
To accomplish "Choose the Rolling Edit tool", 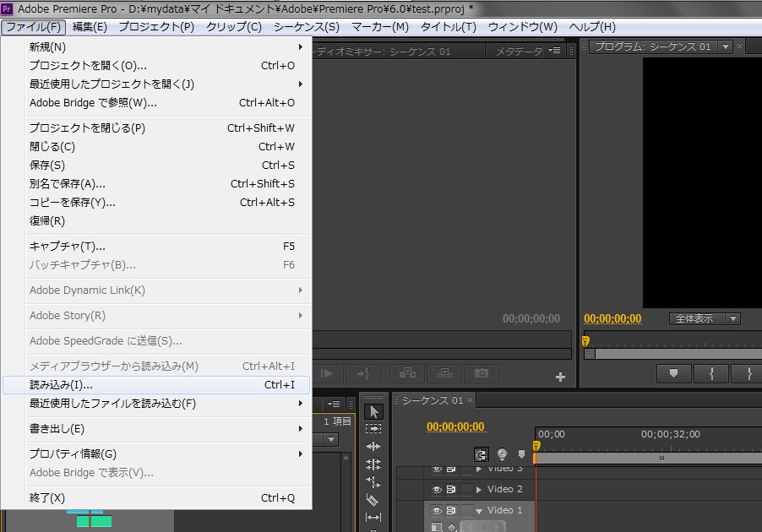I will [373, 464].
